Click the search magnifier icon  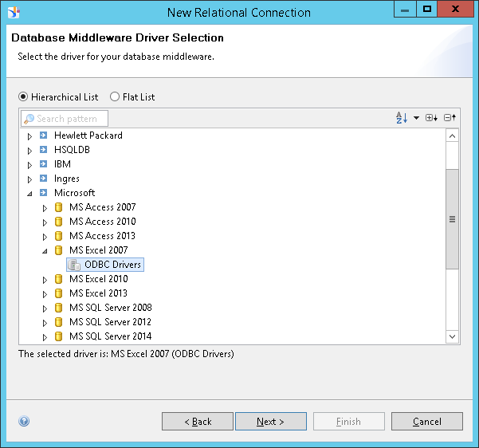(x=29, y=119)
